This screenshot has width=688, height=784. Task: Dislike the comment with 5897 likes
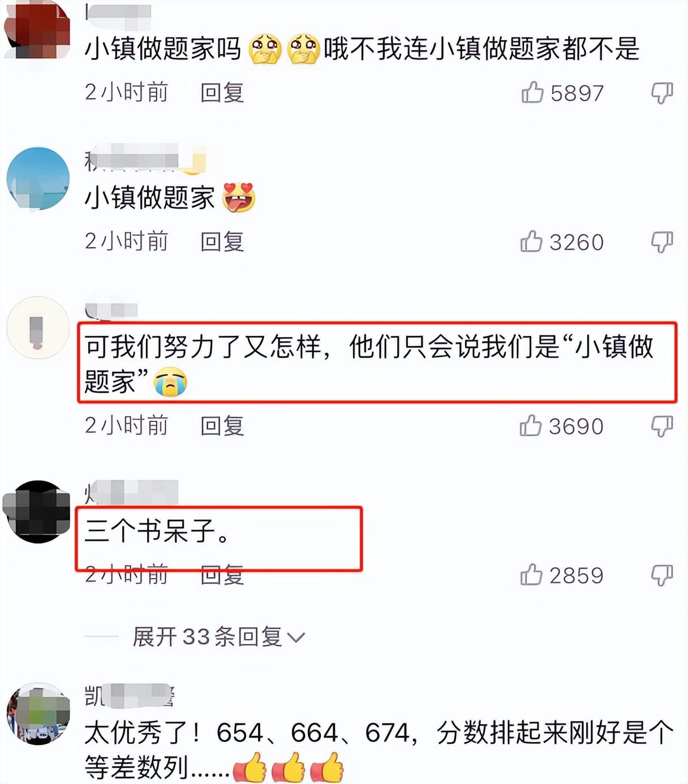[661, 93]
